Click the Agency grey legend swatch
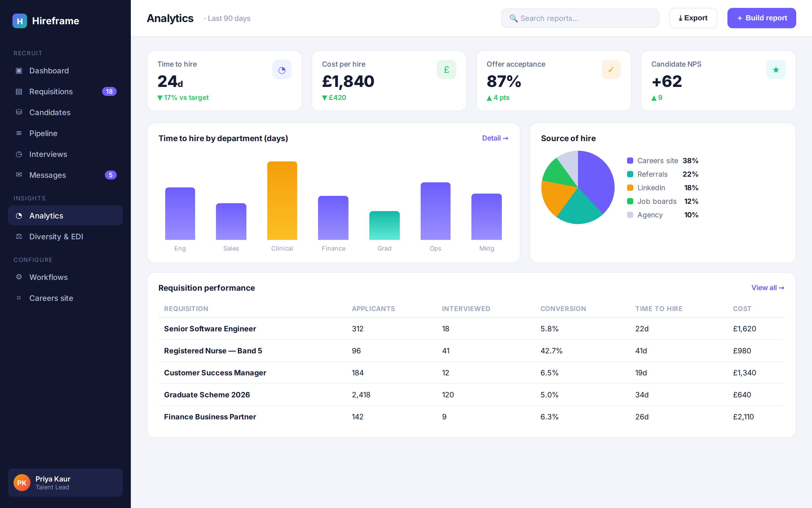This screenshot has height=508, width=812. coord(630,215)
